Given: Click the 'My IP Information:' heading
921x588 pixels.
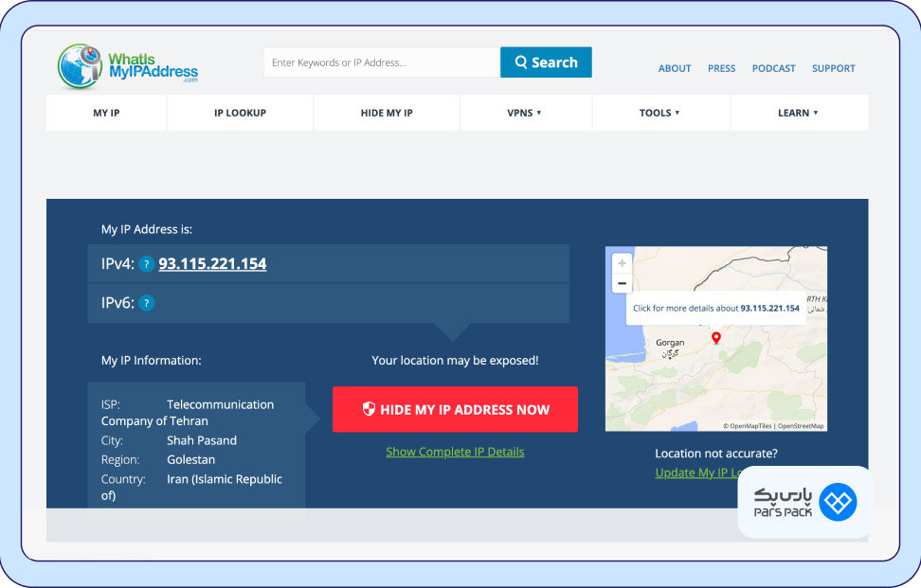Looking at the screenshot, I should coord(151,361).
